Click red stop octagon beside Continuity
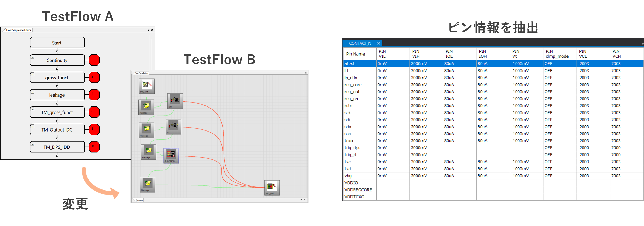This screenshot has width=644, height=226. pos(94,60)
